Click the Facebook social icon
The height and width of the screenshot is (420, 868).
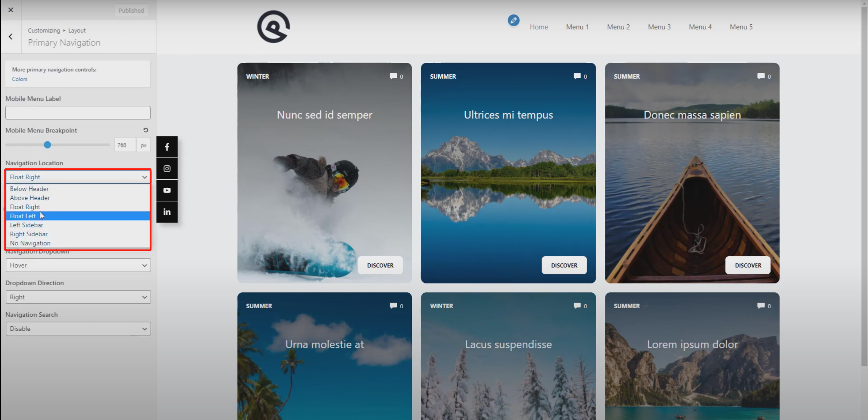tap(167, 147)
